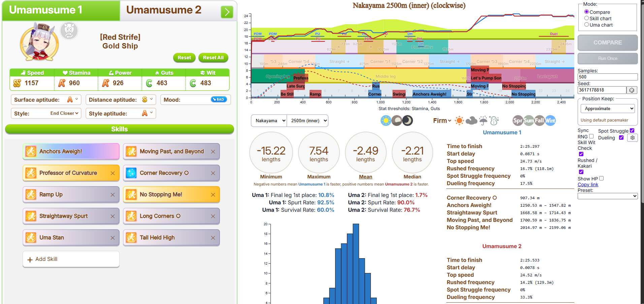Click the Speed stat value field

pos(32,83)
